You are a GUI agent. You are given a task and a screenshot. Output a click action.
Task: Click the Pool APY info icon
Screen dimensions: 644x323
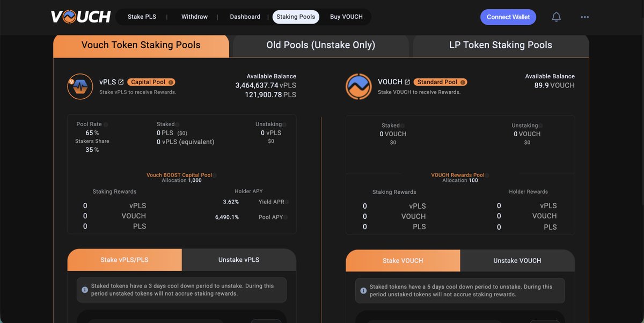pyautogui.click(x=287, y=217)
